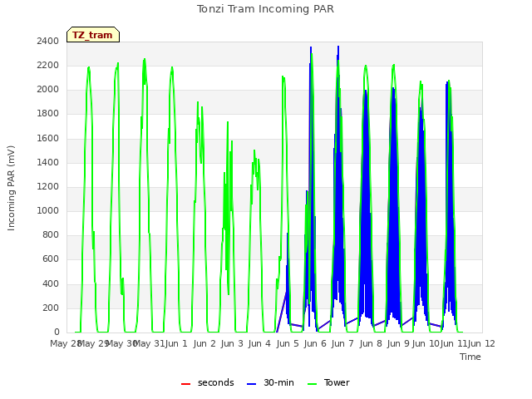Click the Jun 5 x-axis date label
532x399 pixels.
pos(288,343)
